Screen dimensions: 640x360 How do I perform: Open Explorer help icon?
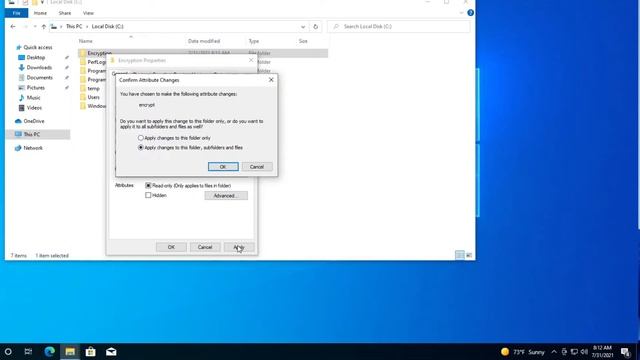tap(470, 13)
